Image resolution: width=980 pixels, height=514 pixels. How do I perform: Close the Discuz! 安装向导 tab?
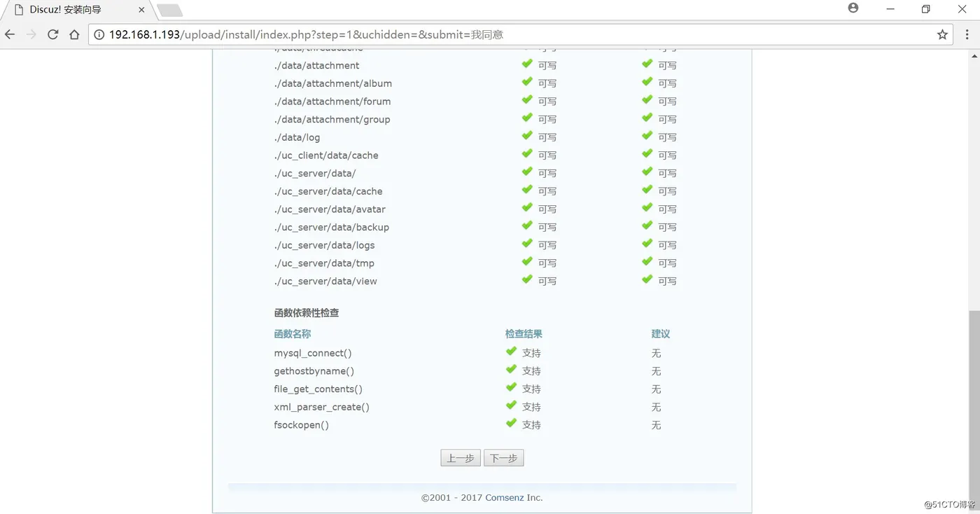[141, 10]
